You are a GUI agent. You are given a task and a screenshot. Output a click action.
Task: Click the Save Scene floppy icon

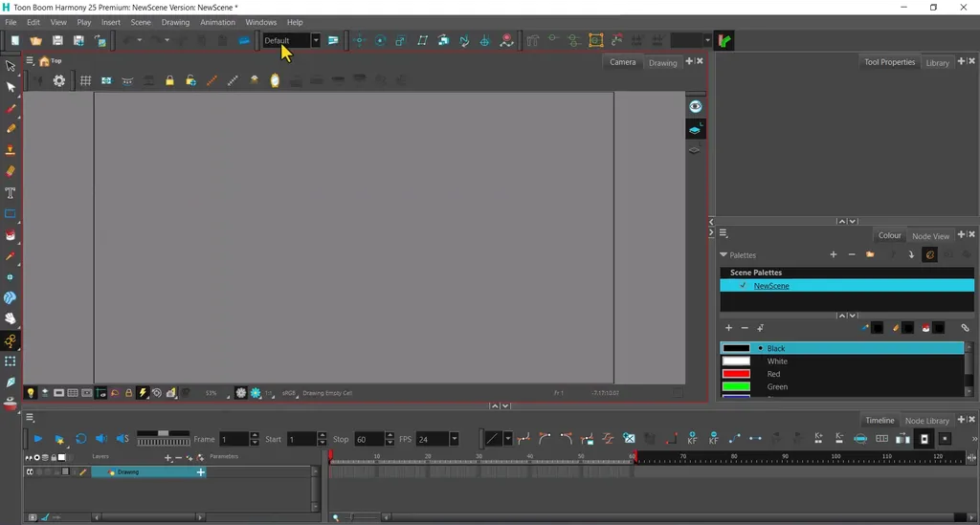57,40
